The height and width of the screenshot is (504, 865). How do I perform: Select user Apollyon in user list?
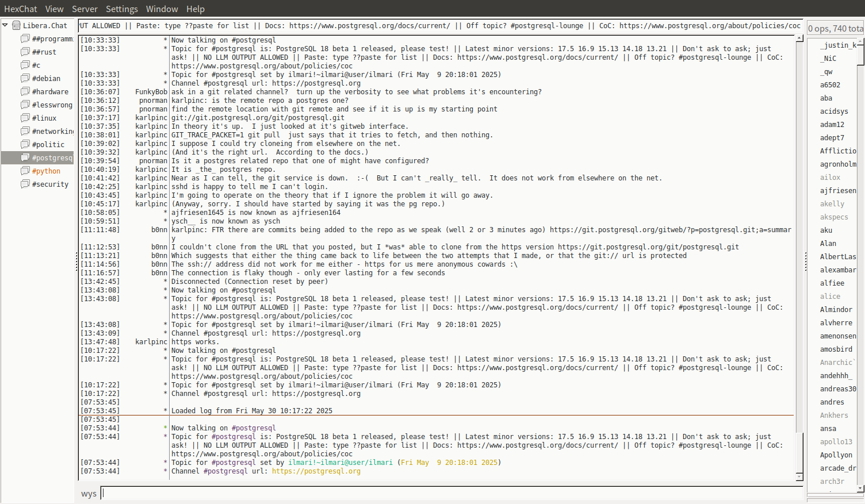pos(836,455)
